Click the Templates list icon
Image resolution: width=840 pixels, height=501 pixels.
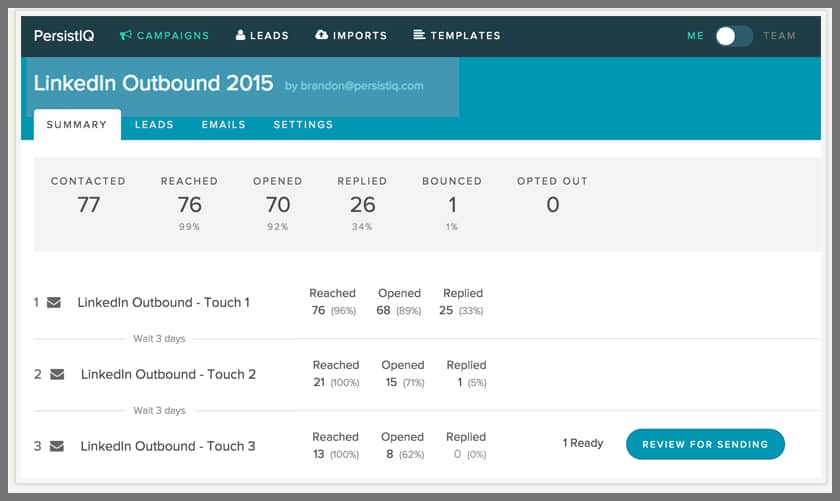tap(419, 36)
